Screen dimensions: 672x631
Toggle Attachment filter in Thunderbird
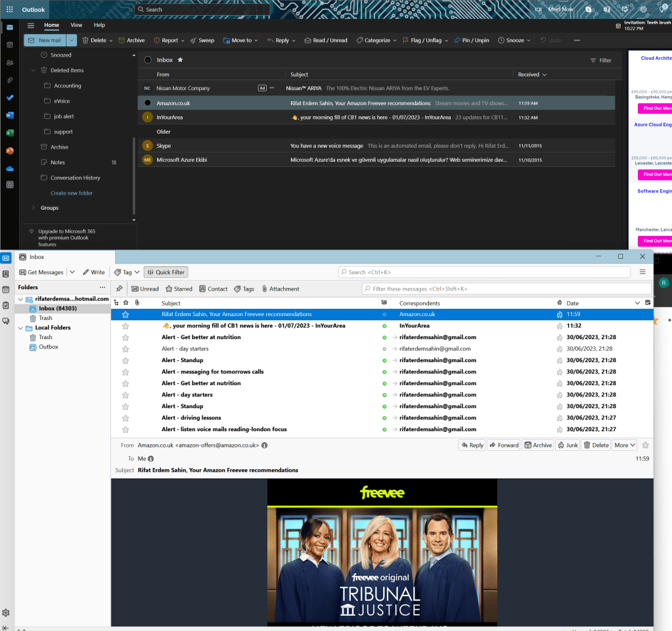pos(280,289)
